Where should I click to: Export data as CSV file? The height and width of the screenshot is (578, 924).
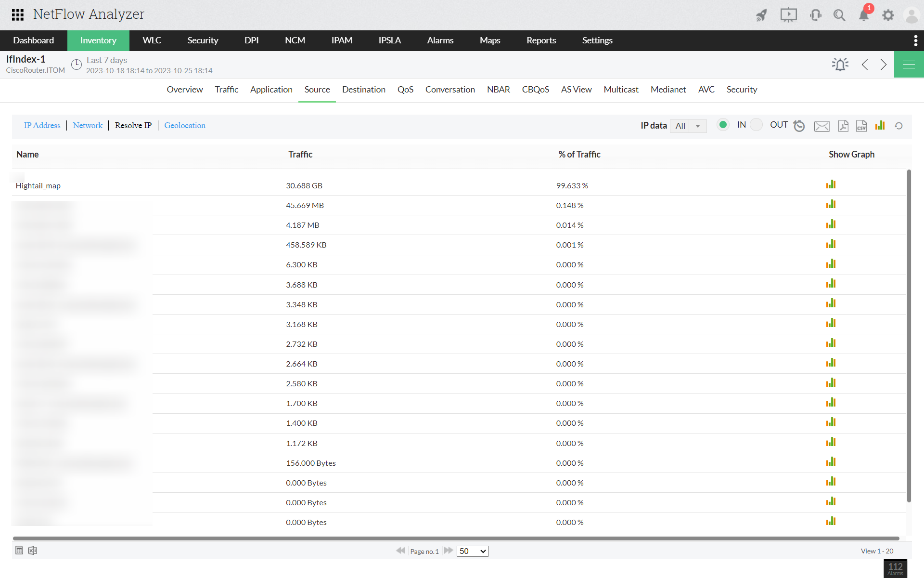(861, 126)
